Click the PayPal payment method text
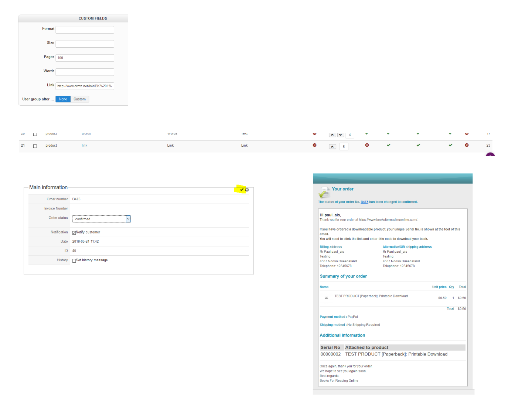Image resolution: width=532 pixels, height=399 pixels. coord(352,317)
